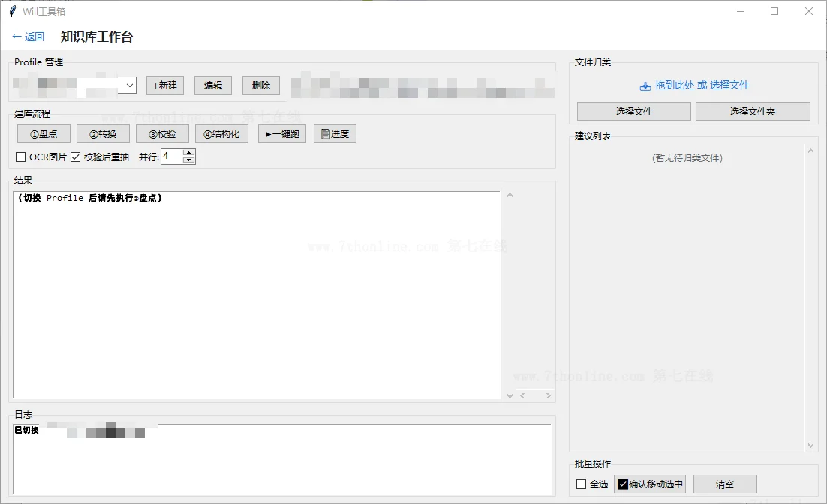Increase the 并行 value with up arrow
Screen dimensions: 827x504
pyautogui.click(x=189, y=153)
